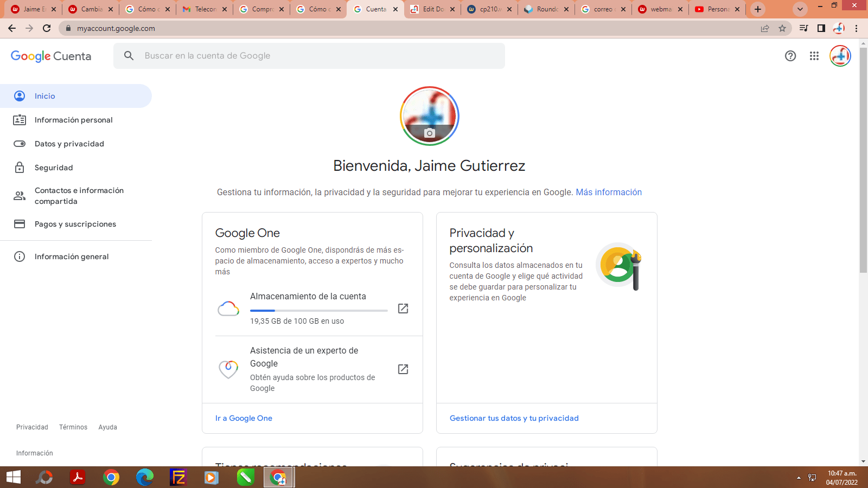
Task: Click the Inicio person icon
Action: tap(20, 96)
